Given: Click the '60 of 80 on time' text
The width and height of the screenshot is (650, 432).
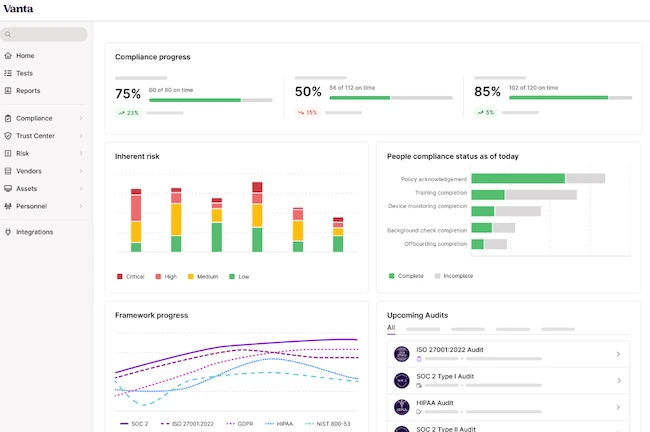Looking at the screenshot, I should pyautogui.click(x=171, y=90).
